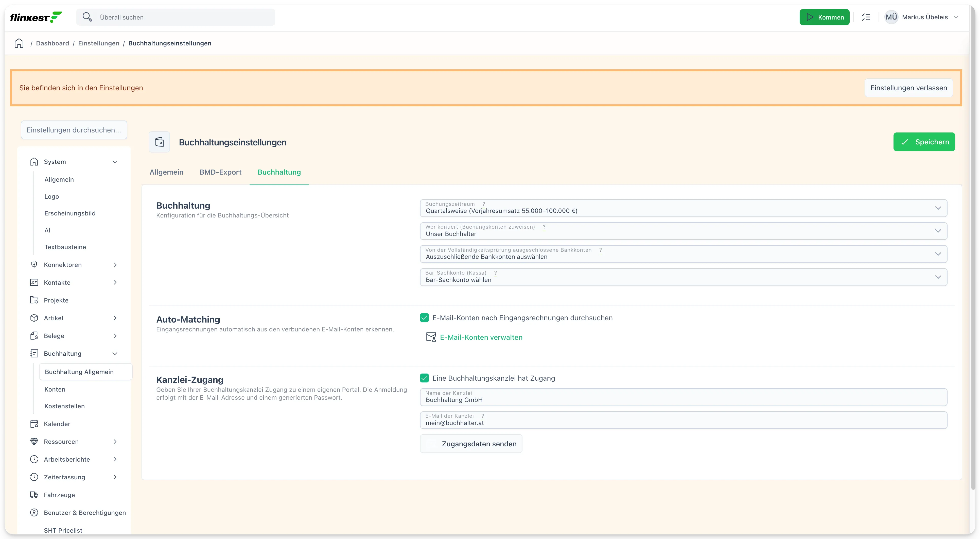The image size is (980, 539).
Task: Select the Buchhaltung tab
Action: [279, 172]
